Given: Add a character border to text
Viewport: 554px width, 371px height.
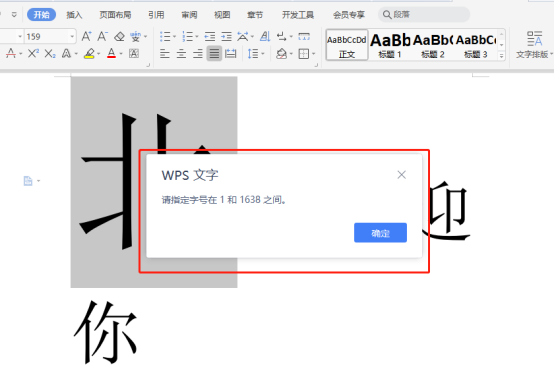Looking at the screenshot, I should pos(134,54).
